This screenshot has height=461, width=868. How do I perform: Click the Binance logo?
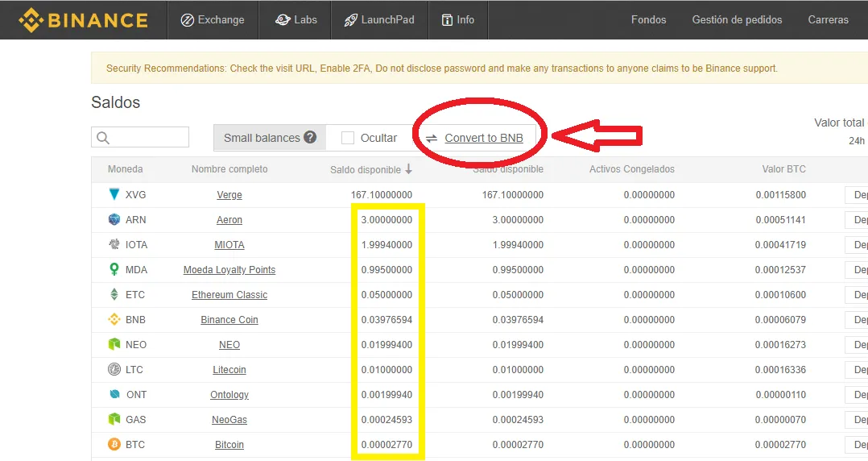[x=83, y=20]
